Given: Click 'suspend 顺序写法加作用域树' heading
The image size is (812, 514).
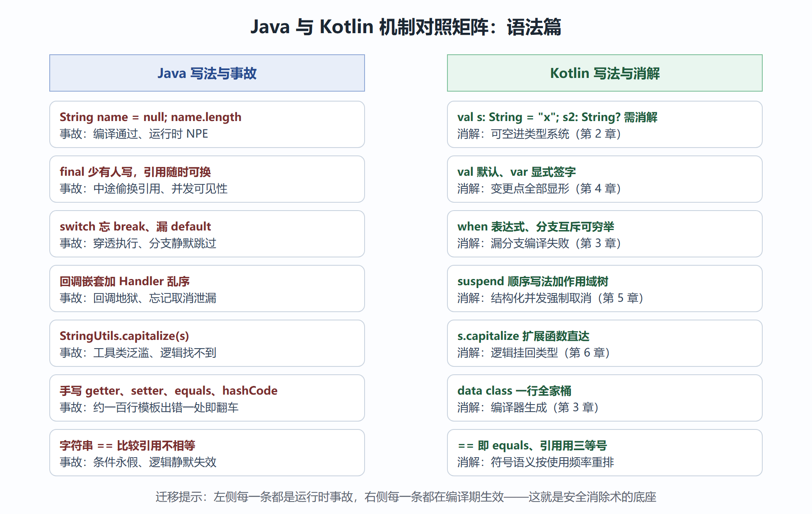Looking at the screenshot, I should [x=533, y=281].
